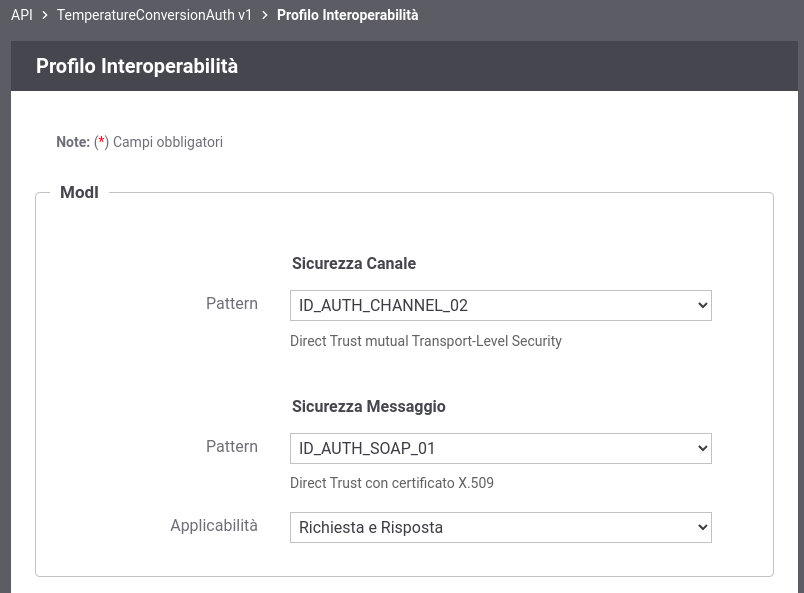Click the red asterisk in the note

click(x=102, y=141)
